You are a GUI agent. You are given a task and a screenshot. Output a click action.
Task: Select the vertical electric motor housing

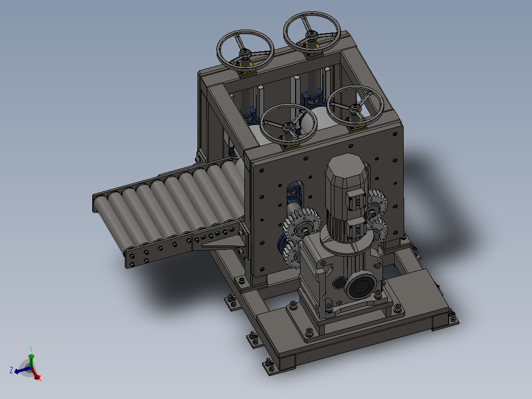[346, 197]
